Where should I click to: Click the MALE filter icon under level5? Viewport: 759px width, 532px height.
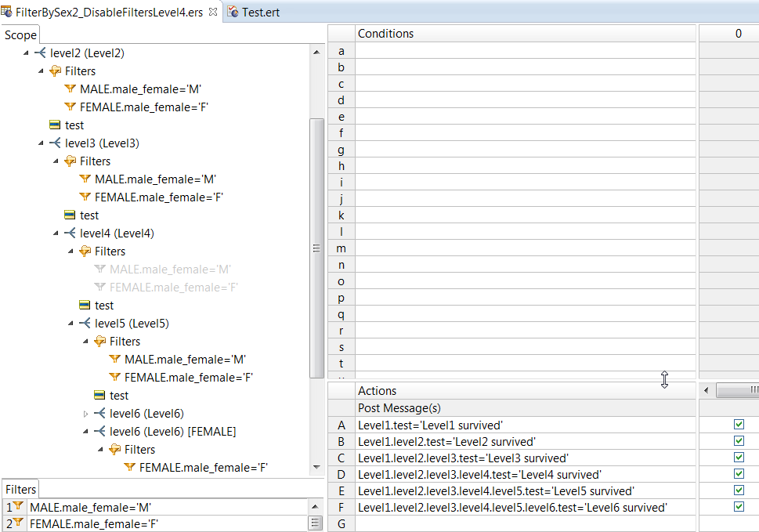coord(115,359)
